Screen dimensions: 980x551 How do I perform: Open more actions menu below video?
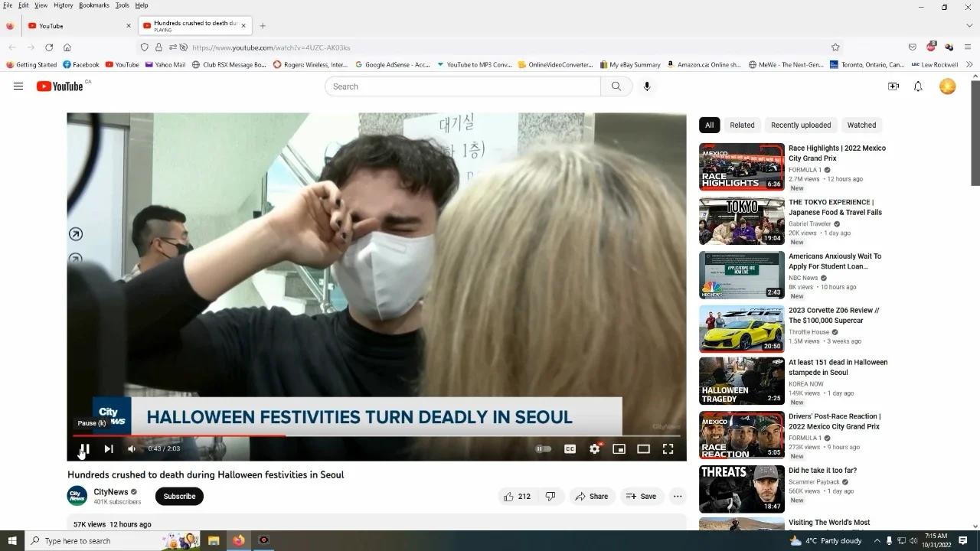click(x=678, y=496)
